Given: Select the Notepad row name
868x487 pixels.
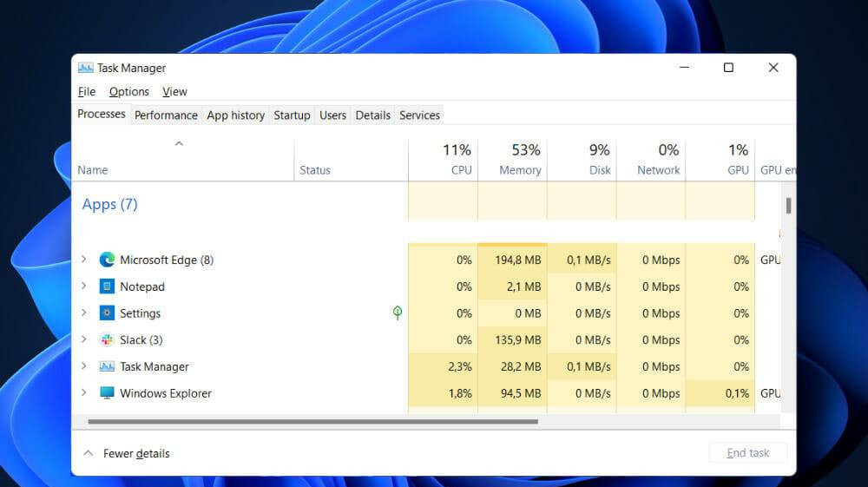Looking at the screenshot, I should [142, 286].
